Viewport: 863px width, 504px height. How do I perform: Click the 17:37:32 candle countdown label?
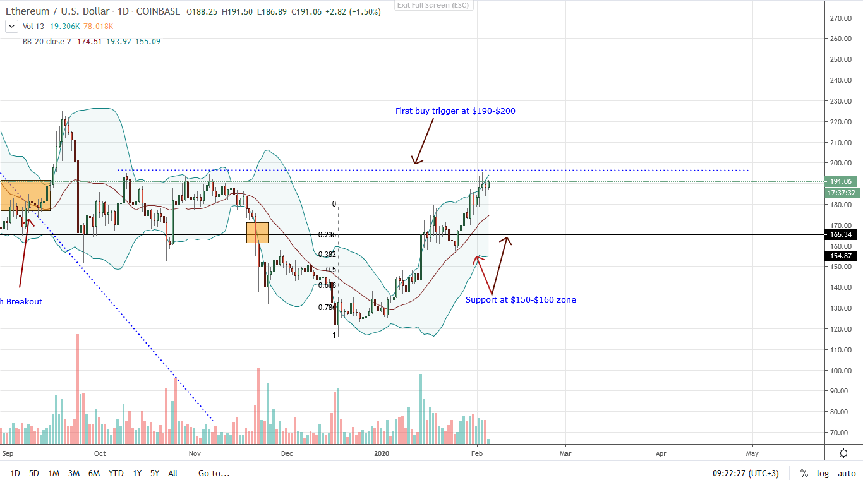pos(842,193)
